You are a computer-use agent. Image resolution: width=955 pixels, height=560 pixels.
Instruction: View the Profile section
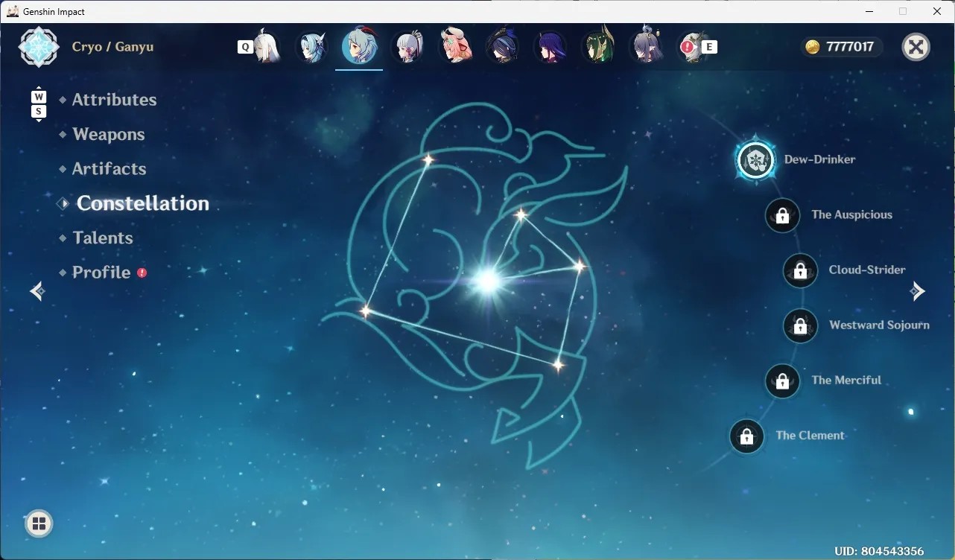(101, 273)
